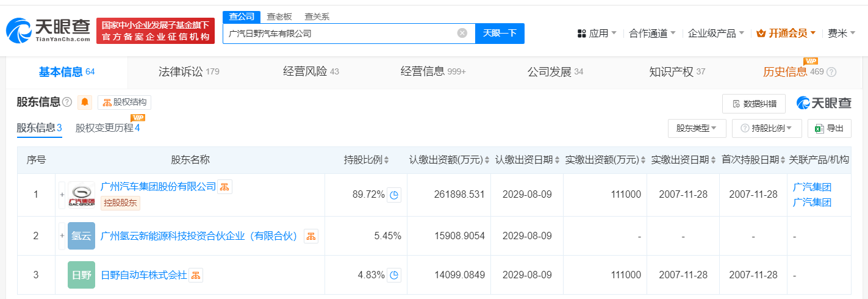The width and height of the screenshot is (868, 299).
Task: Select the 股东信息 3 sub-tab
Action: (x=39, y=128)
